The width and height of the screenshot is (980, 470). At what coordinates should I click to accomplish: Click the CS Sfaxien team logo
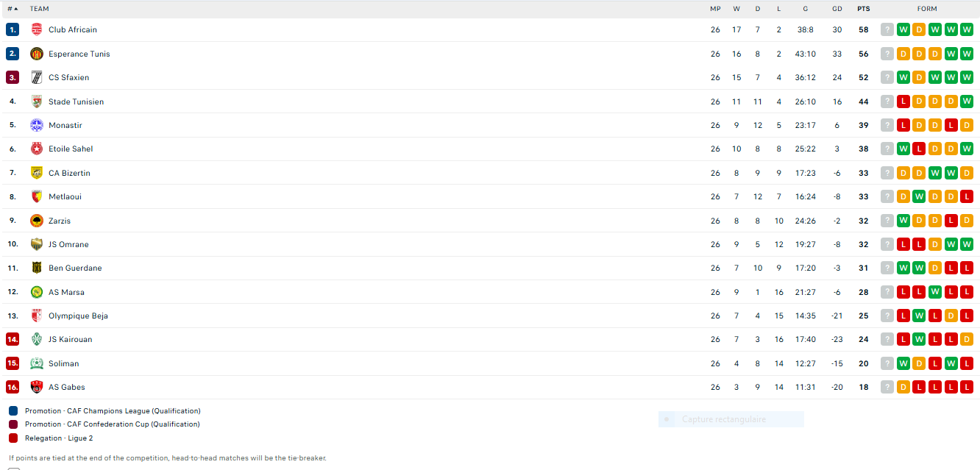37,77
